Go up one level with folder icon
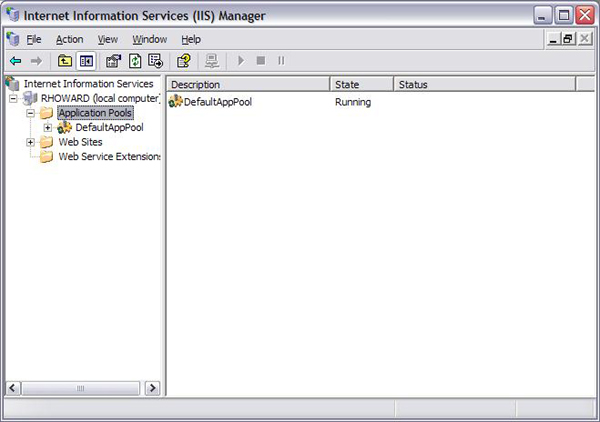600x422 pixels. (65, 61)
